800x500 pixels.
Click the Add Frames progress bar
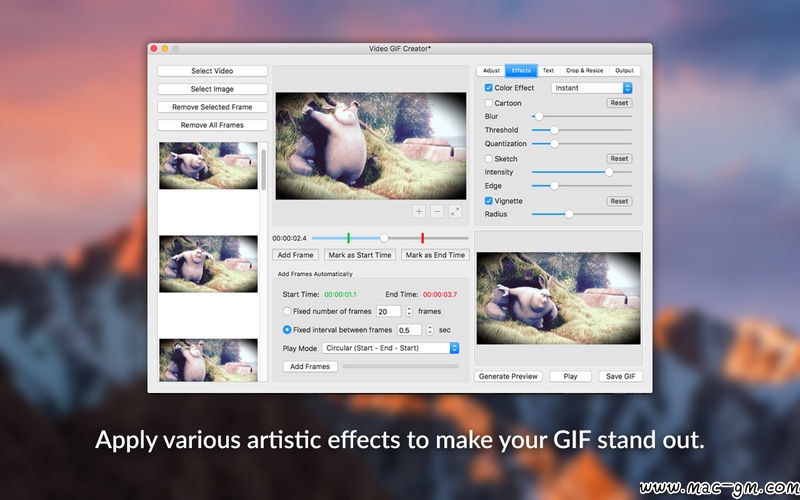(x=401, y=366)
